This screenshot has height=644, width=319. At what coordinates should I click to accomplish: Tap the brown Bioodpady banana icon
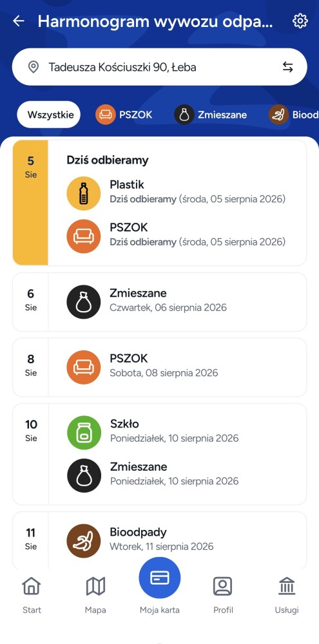pos(83,541)
